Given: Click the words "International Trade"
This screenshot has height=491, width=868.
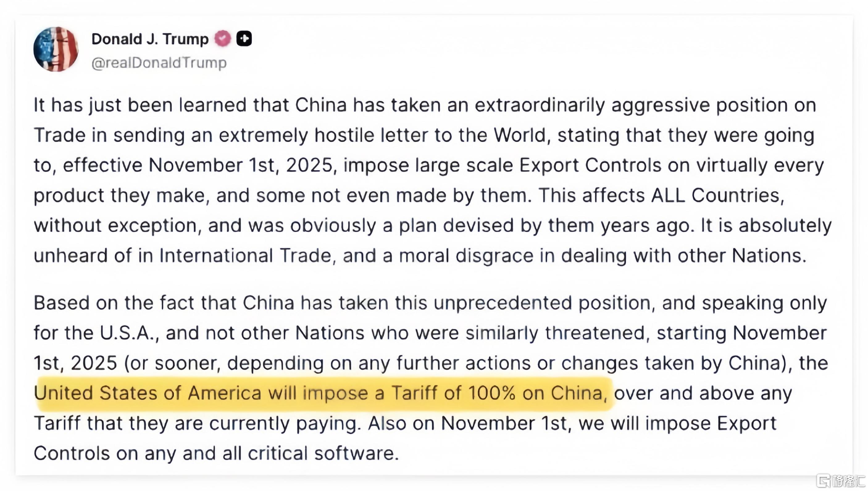Looking at the screenshot, I should pyautogui.click(x=245, y=256).
